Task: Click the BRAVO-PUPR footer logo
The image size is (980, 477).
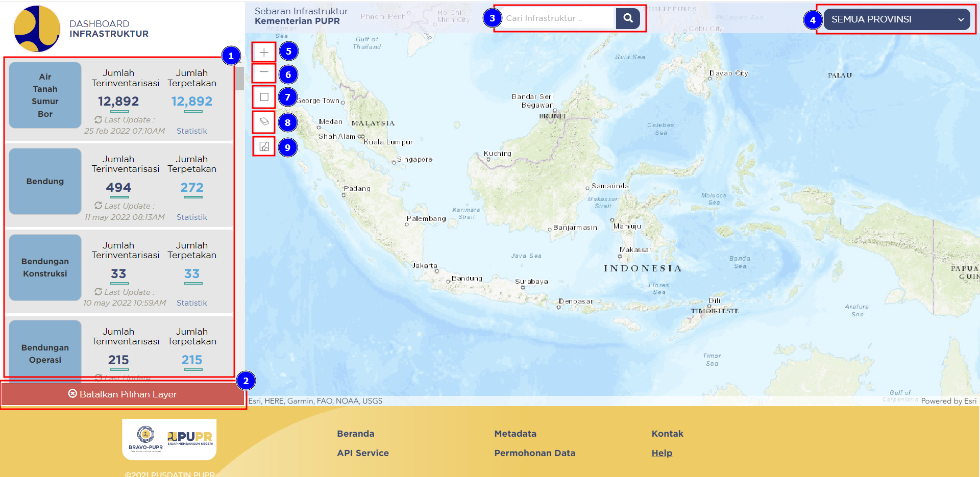Action: click(145, 439)
